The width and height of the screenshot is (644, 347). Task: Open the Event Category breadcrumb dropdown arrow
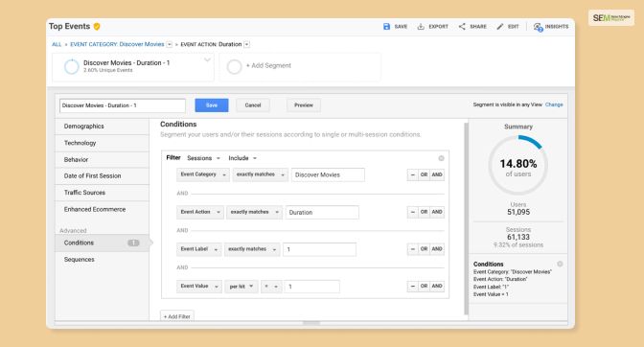point(170,44)
